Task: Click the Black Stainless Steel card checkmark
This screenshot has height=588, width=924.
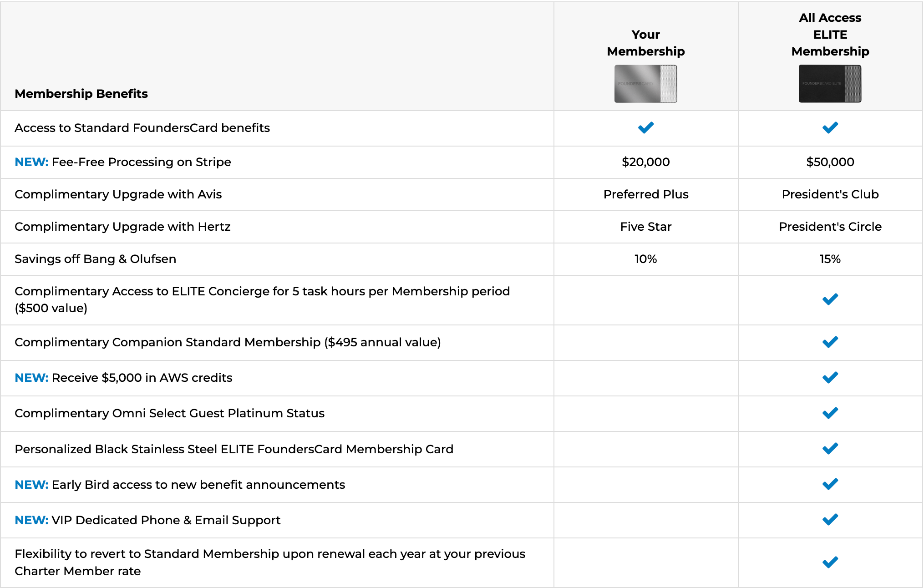Action: [x=830, y=449]
